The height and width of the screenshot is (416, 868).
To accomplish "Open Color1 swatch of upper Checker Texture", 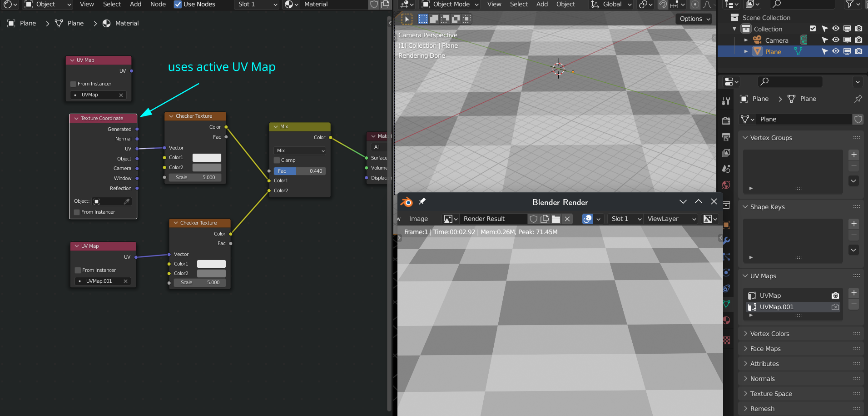I will tap(207, 157).
